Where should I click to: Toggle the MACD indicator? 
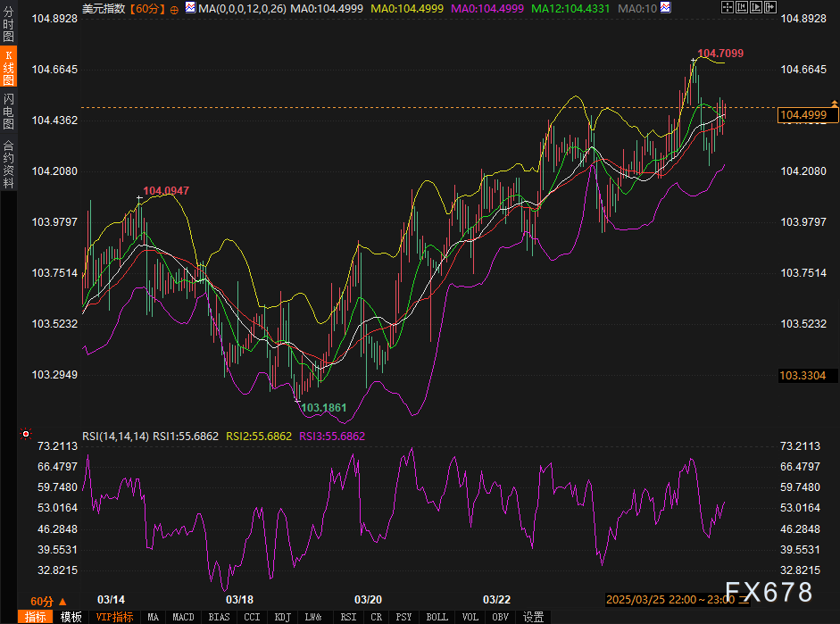tap(183, 617)
